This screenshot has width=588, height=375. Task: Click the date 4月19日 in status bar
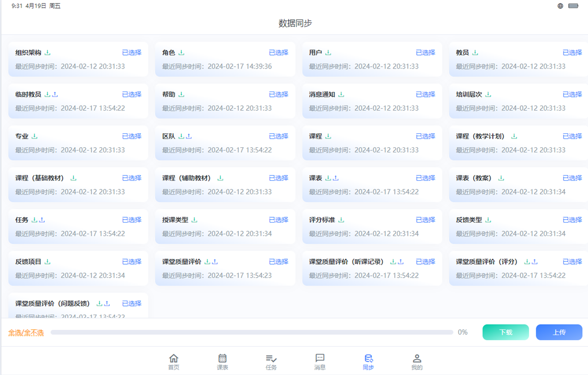36,6
